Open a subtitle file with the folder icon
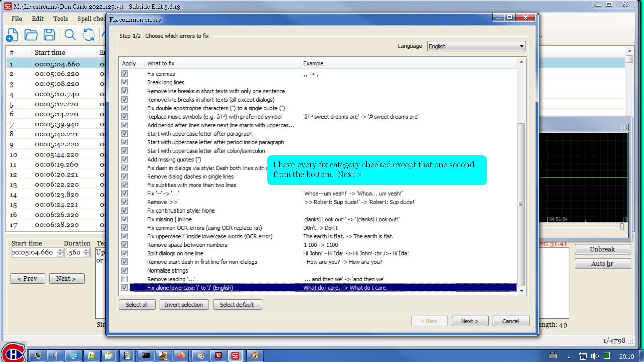 (31, 35)
